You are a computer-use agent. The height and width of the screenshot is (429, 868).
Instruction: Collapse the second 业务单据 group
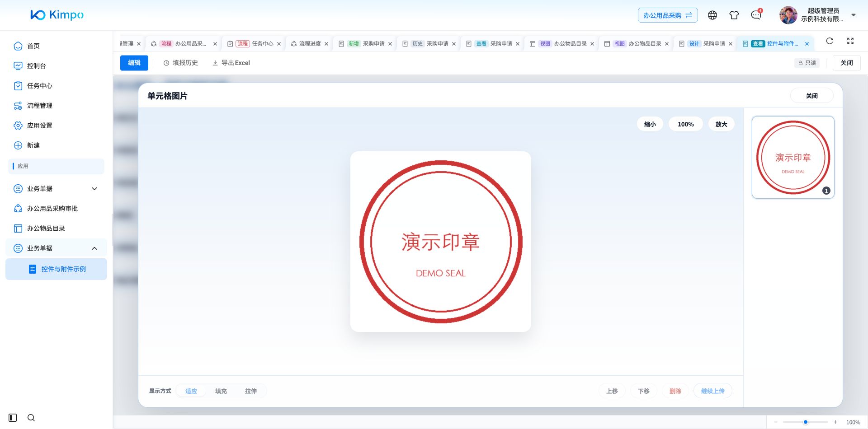[x=56, y=248]
